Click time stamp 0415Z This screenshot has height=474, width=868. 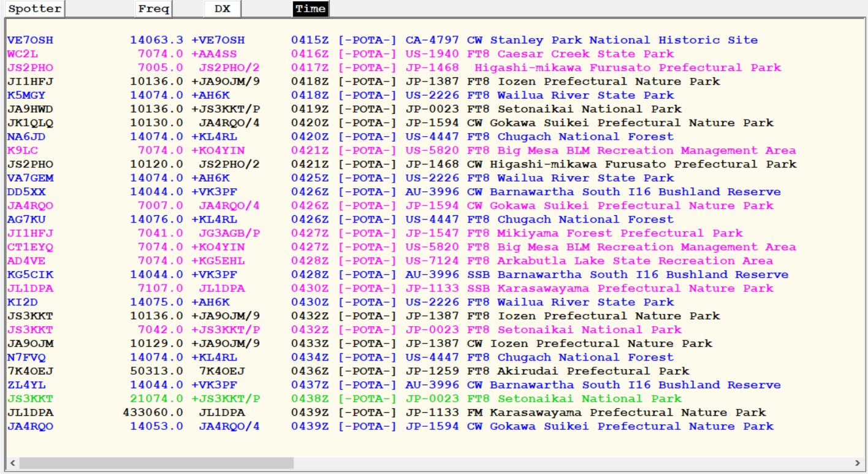(310, 40)
